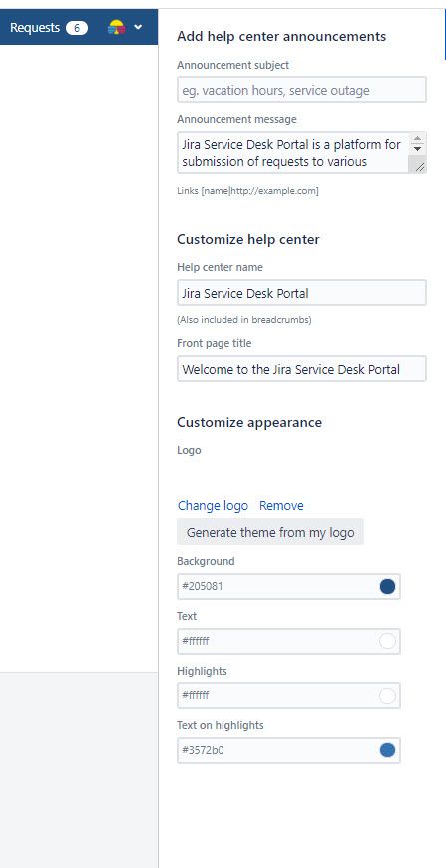Click the Requests count badge showing 6
Image resolution: width=446 pixels, height=868 pixels.
76,28
